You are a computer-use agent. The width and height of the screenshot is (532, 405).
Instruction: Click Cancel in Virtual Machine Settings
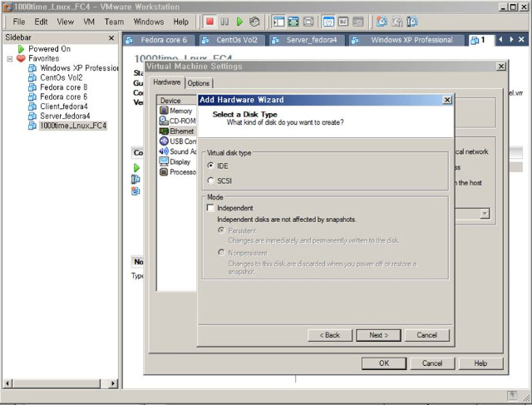point(432,363)
